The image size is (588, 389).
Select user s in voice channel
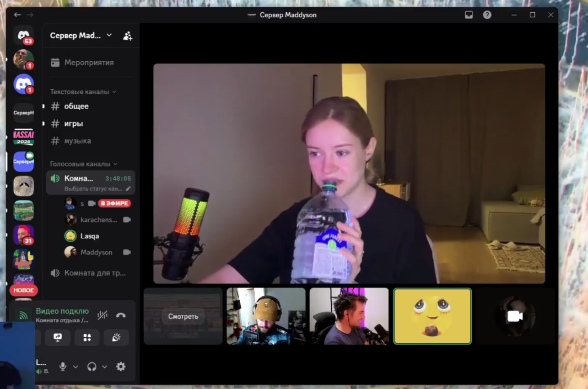[x=98, y=203]
